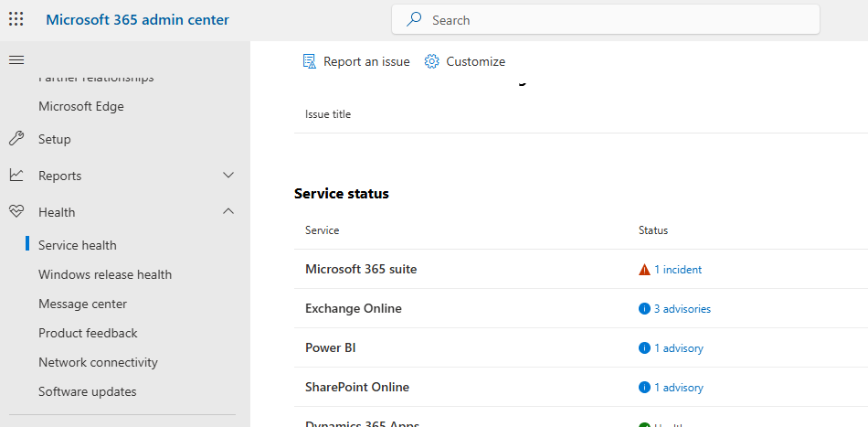
Task: Click the Customize button
Action: (x=464, y=61)
